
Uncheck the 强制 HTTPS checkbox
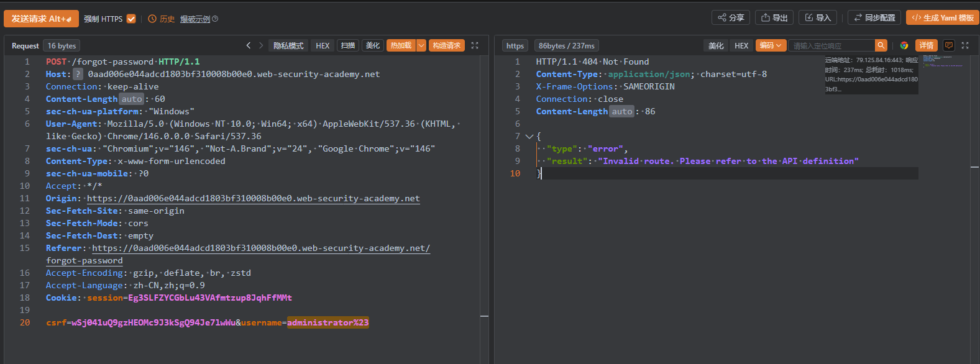(131, 19)
